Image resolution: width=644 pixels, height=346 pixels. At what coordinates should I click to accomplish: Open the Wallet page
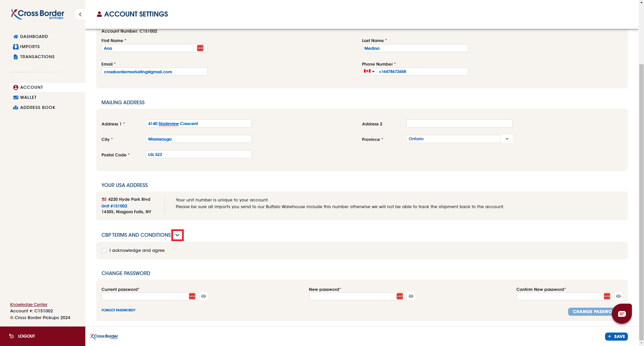(25, 98)
